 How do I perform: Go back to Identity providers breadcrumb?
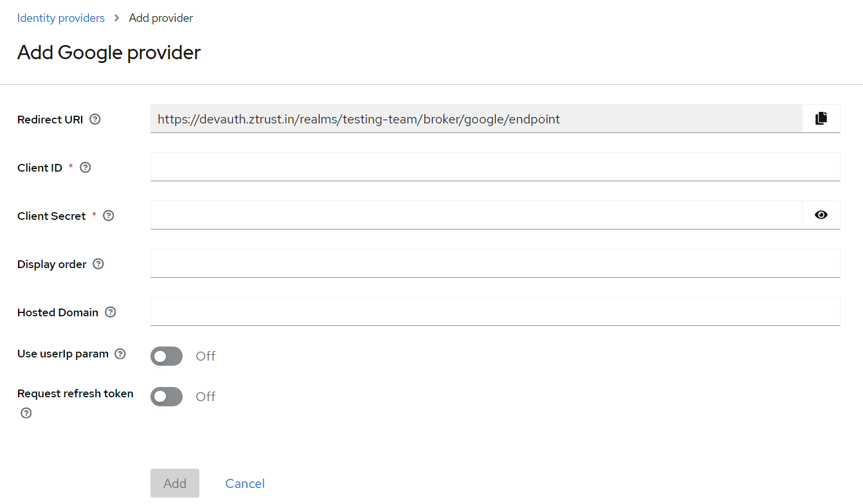coord(61,18)
